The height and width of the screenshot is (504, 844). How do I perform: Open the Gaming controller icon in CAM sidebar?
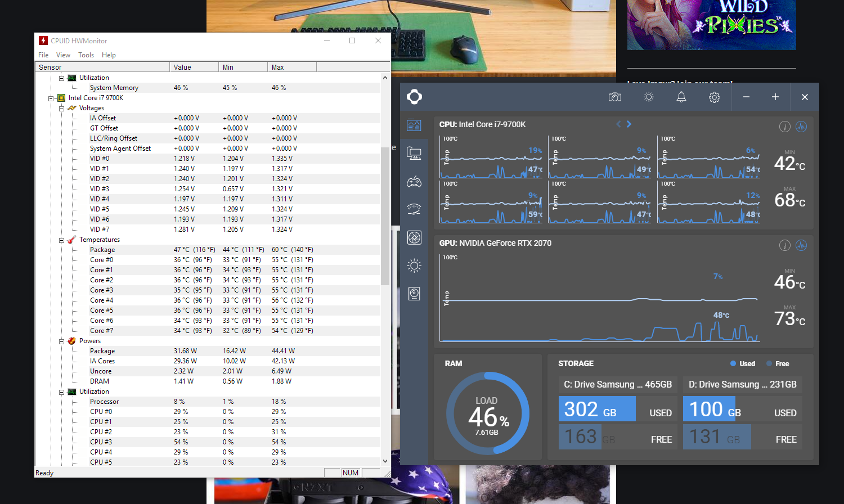(414, 181)
